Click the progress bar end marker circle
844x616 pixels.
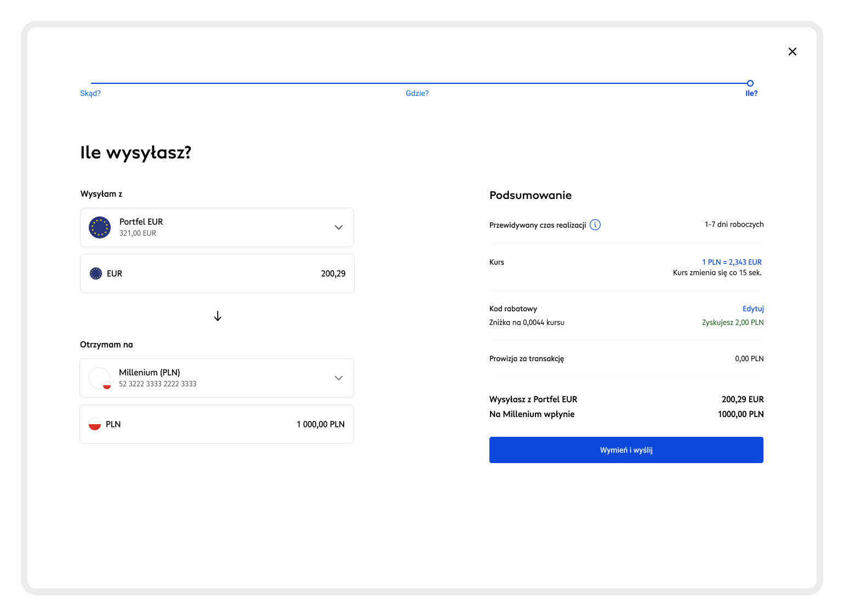pyautogui.click(x=750, y=83)
